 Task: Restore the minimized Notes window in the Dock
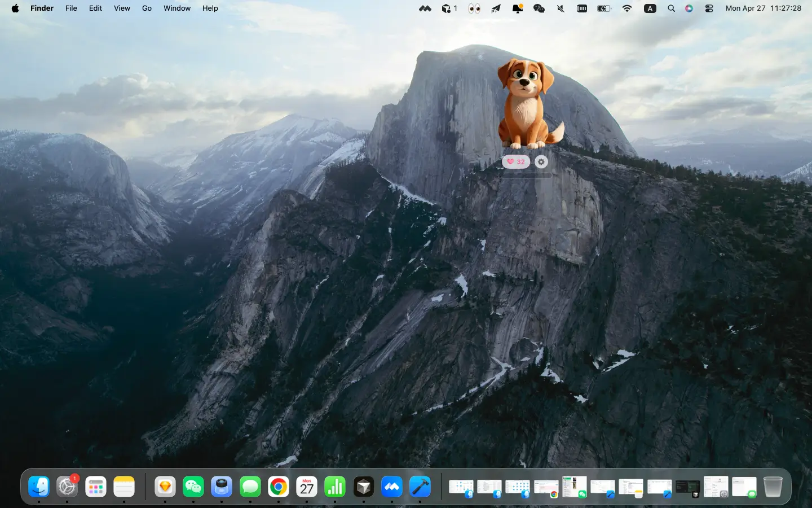coord(631,488)
